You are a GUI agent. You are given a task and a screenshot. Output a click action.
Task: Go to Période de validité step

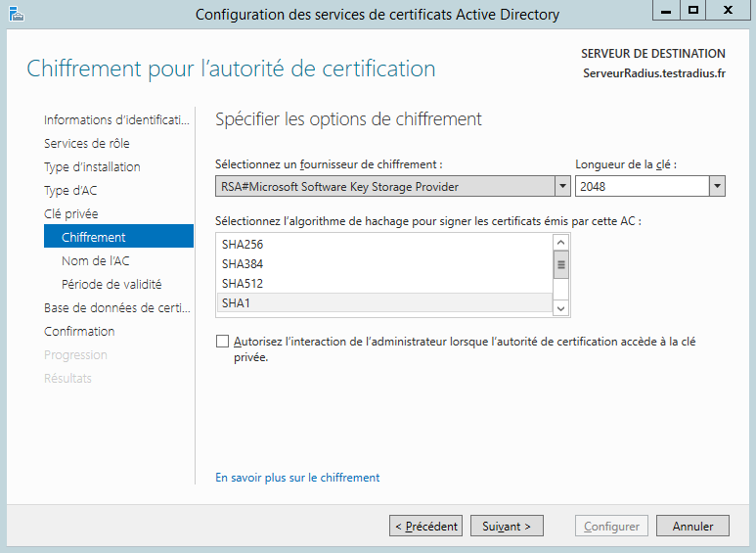(111, 284)
